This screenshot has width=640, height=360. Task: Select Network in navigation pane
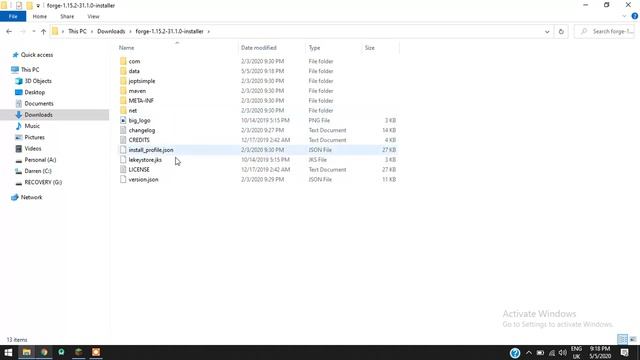pyautogui.click(x=31, y=197)
